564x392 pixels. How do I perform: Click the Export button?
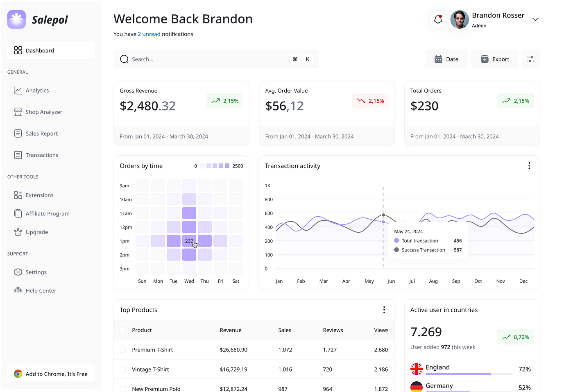point(495,59)
